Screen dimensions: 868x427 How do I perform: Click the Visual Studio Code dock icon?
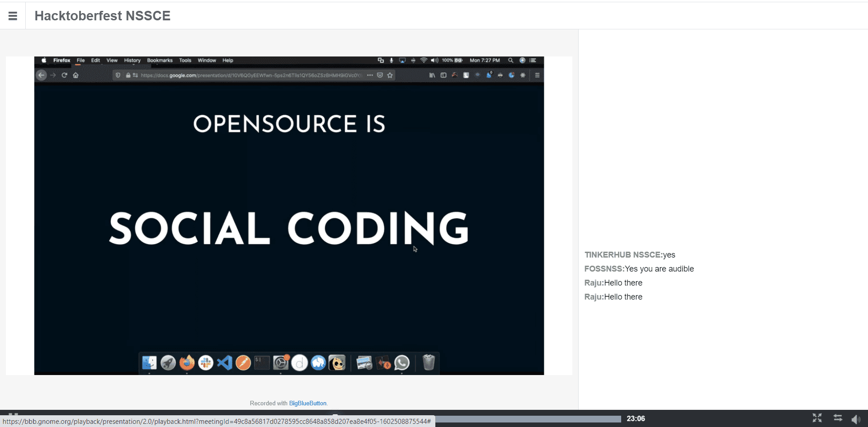click(224, 362)
